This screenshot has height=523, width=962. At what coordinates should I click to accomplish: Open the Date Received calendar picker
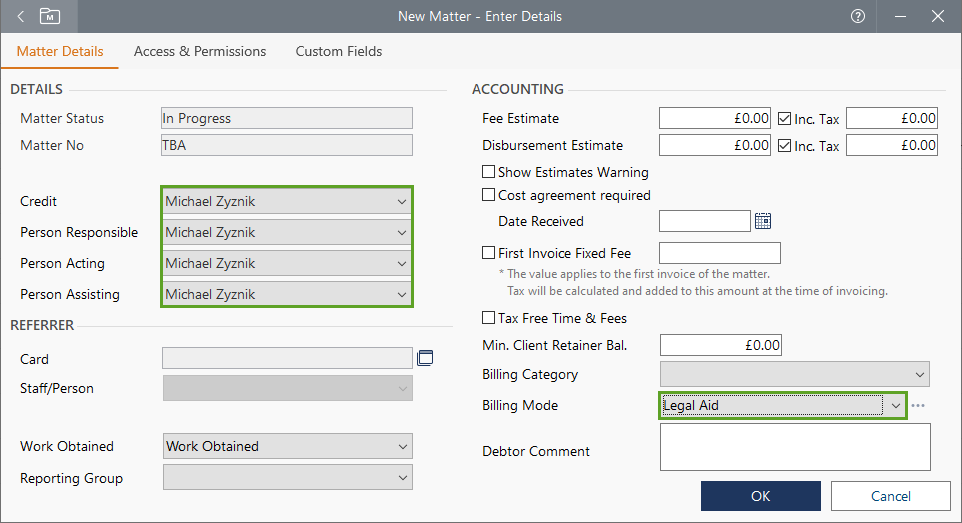pyautogui.click(x=763, y=221)
